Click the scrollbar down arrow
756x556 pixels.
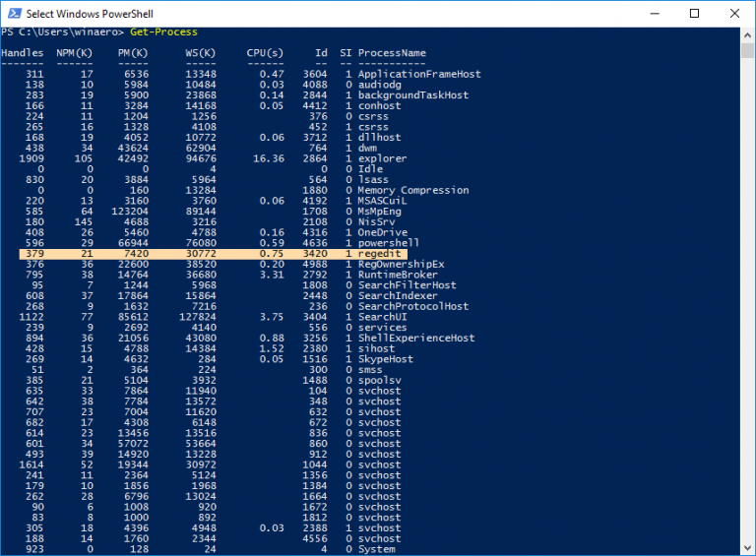tap(746, 547)
